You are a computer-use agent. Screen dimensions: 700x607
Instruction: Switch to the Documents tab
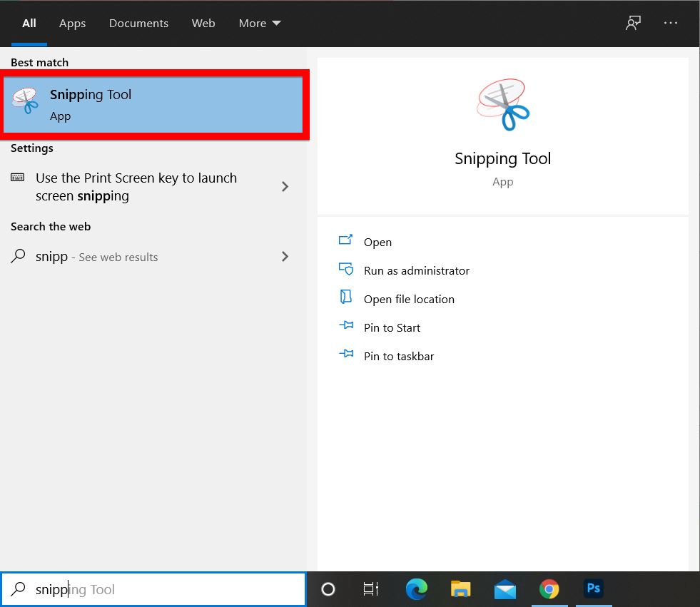point(139,24)
